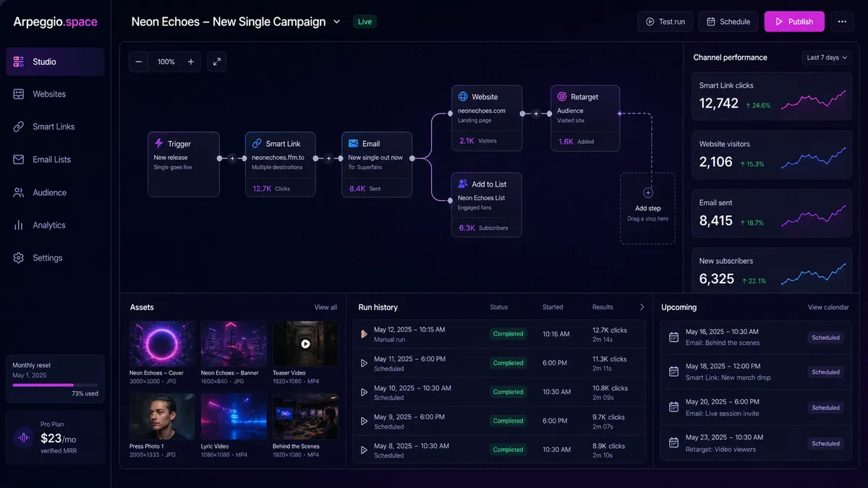Insert step between Smart Link and Email
Screen dimensions: 868x488
pos(328,158)
